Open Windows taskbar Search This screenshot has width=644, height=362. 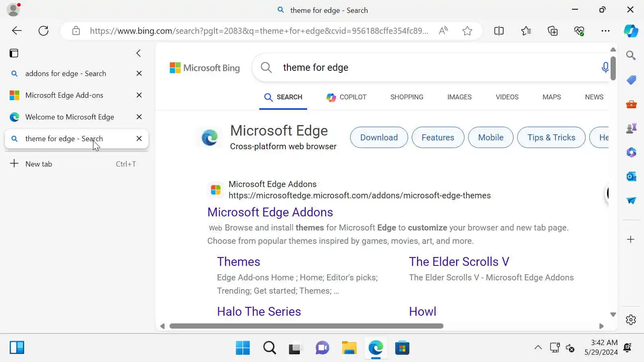tap(269, 348)
